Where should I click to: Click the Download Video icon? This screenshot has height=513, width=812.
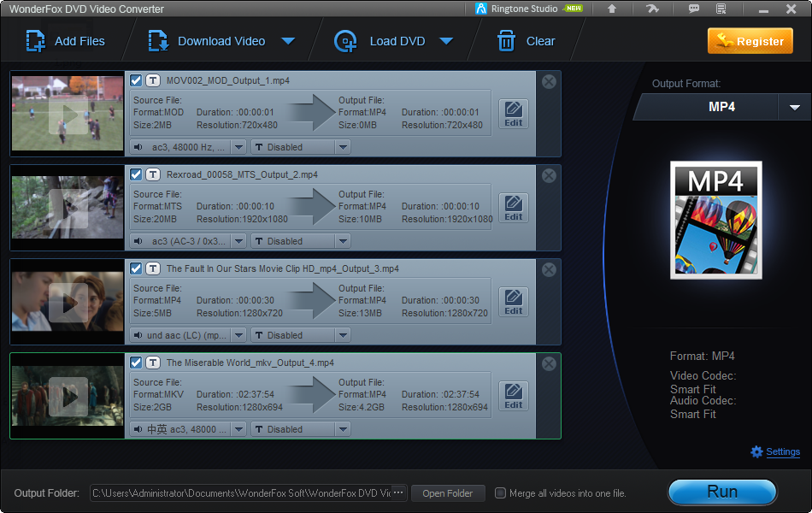(158, 41)
